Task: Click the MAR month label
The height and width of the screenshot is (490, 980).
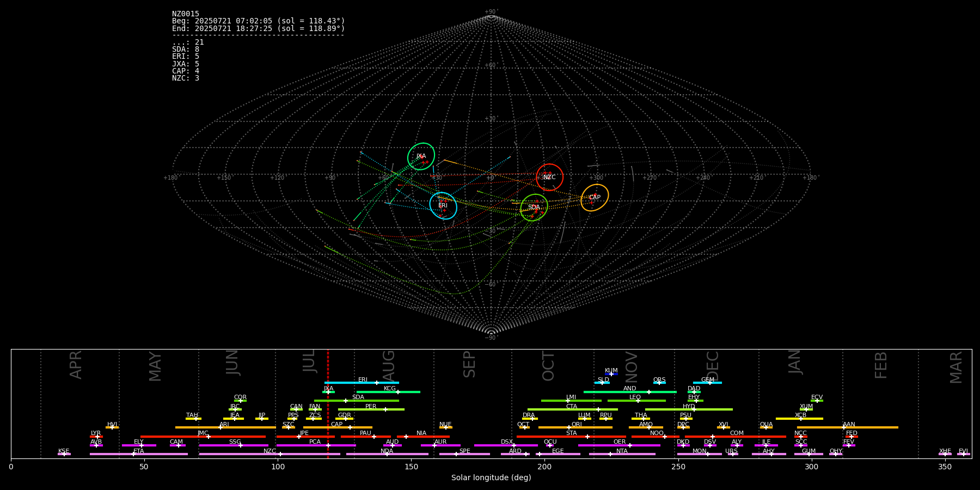Action: point(956,367)
